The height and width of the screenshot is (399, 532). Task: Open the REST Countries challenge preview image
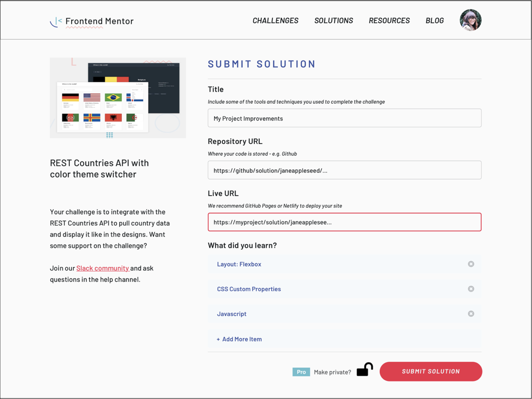tap(117, 97)
